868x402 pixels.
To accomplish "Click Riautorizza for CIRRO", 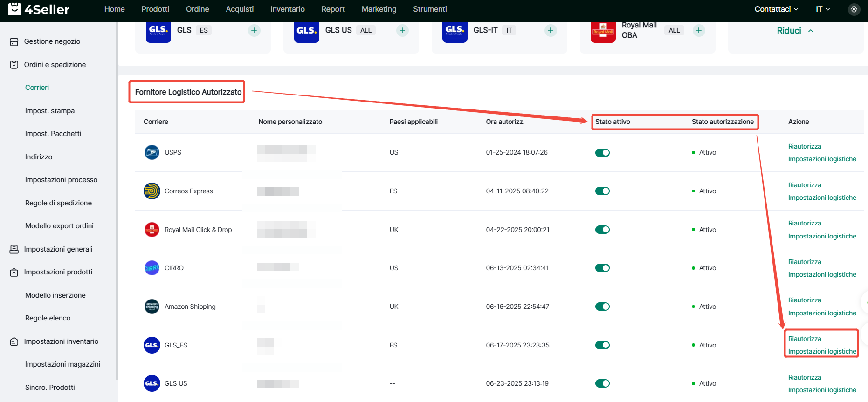I will coord(805,262).
